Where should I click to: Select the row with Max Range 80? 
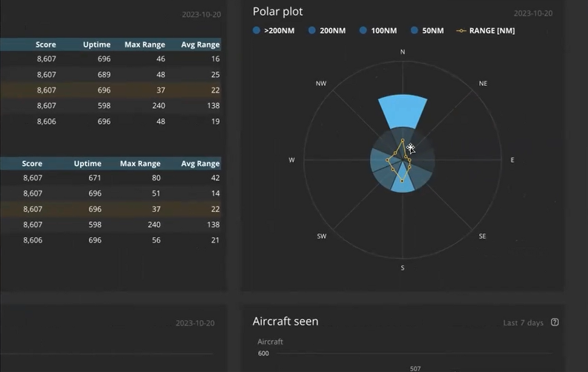pyautogui.click(x=111, y=178)
